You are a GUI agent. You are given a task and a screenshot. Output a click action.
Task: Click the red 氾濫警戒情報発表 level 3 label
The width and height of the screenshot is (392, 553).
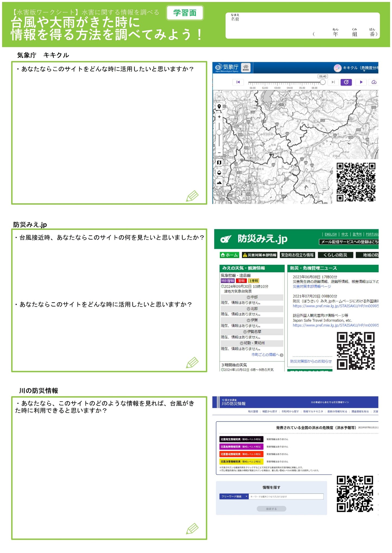241,454
